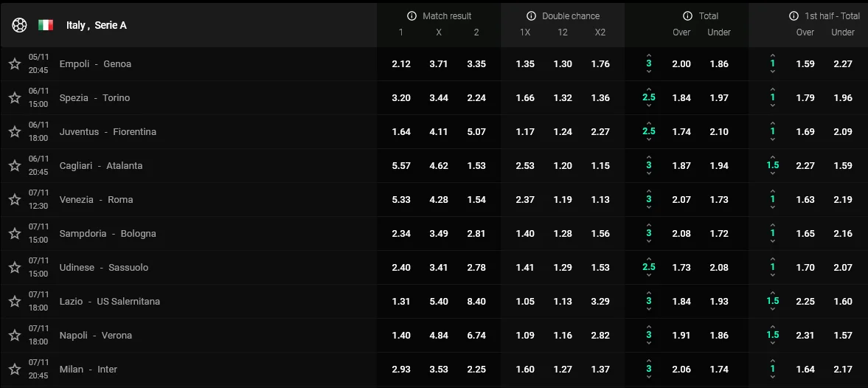Select Over 2.06 total for Milan - Inter
This screenshot has height=388, width=868.
[681, 370]
